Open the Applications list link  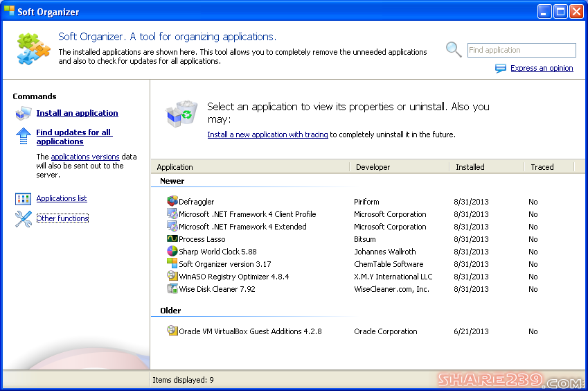[x=62, y=198]
